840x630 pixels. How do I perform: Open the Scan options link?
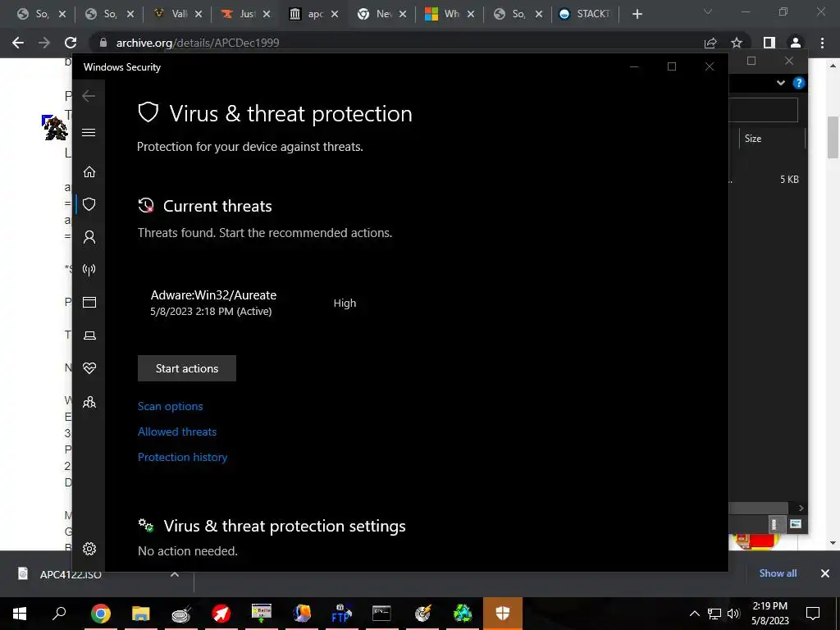(171, 406)
